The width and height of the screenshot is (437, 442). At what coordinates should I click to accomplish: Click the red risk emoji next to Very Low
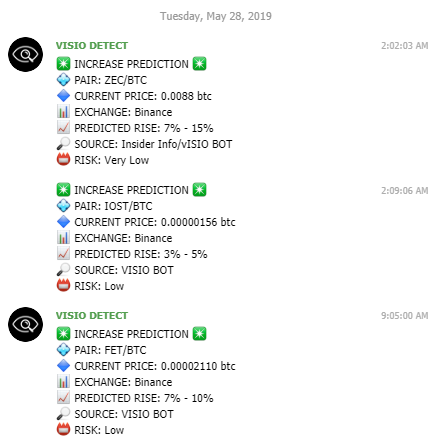click(x=63, y=160)
